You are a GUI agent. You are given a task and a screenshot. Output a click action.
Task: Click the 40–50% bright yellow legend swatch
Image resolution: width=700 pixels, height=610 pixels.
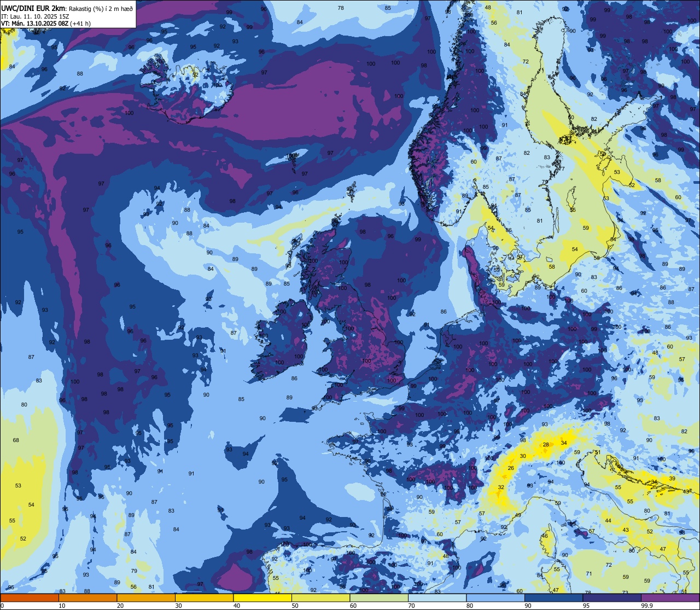pyautogui.click(x=262, y=598)
